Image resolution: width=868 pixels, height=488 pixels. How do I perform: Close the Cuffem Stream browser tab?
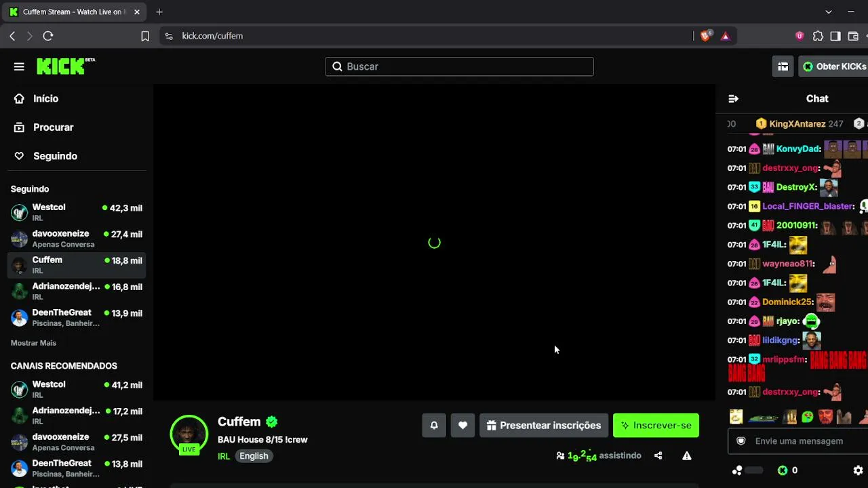click(136, 12)
